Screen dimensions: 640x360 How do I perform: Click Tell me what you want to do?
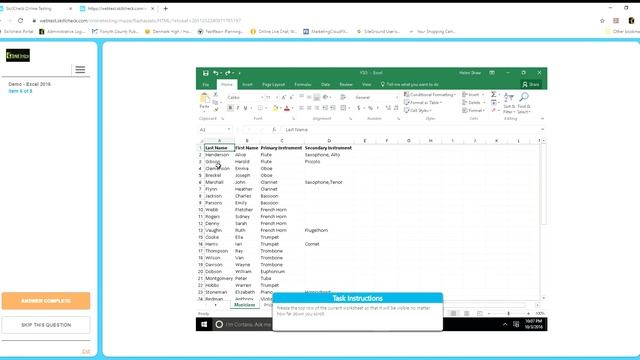[409, 84]
